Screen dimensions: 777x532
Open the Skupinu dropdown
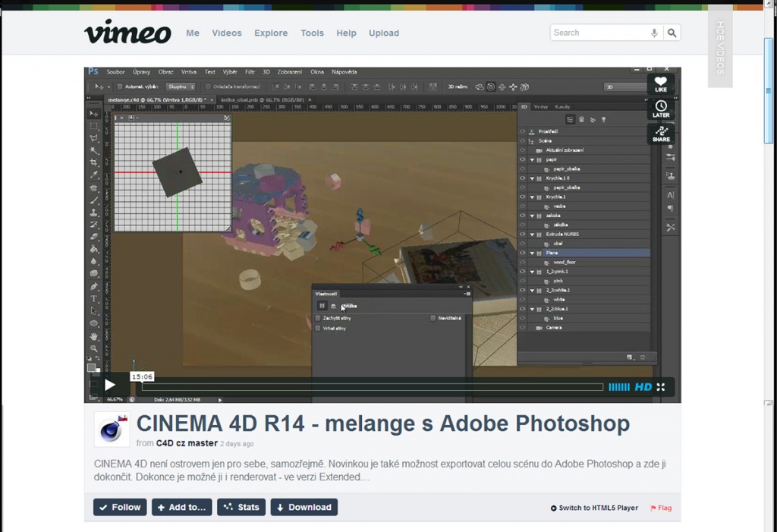pyautogui.click(x=181, y=87)
